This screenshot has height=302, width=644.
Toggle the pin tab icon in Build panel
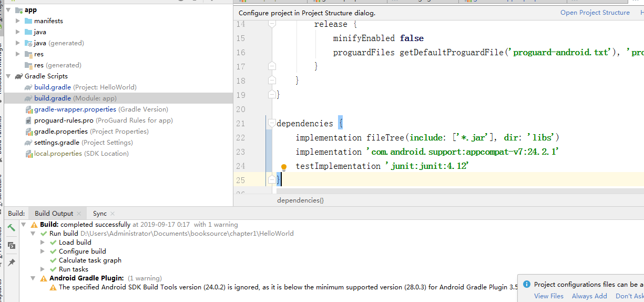point(11,262)
